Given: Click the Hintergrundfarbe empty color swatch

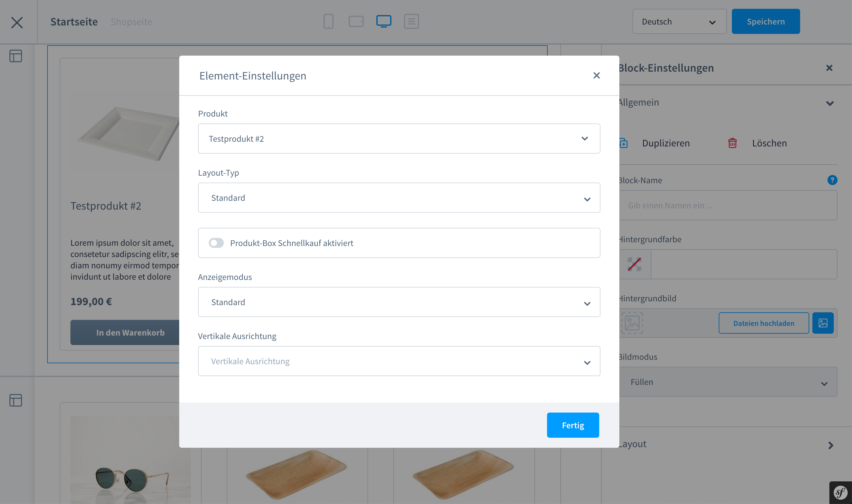Looking at the screenshot, I should tap(634, 264).
